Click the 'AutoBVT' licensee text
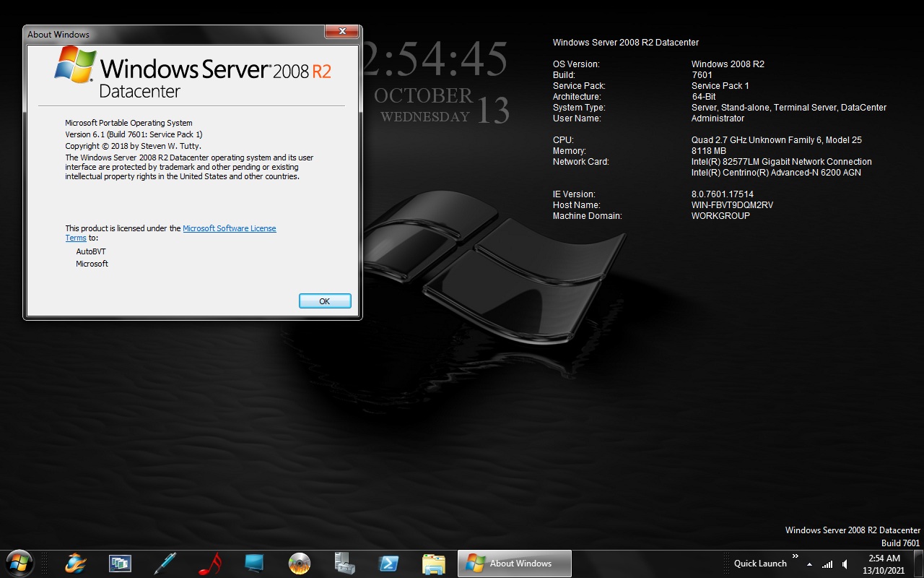Viewport: 924px width, 578px height. [91, 251]
